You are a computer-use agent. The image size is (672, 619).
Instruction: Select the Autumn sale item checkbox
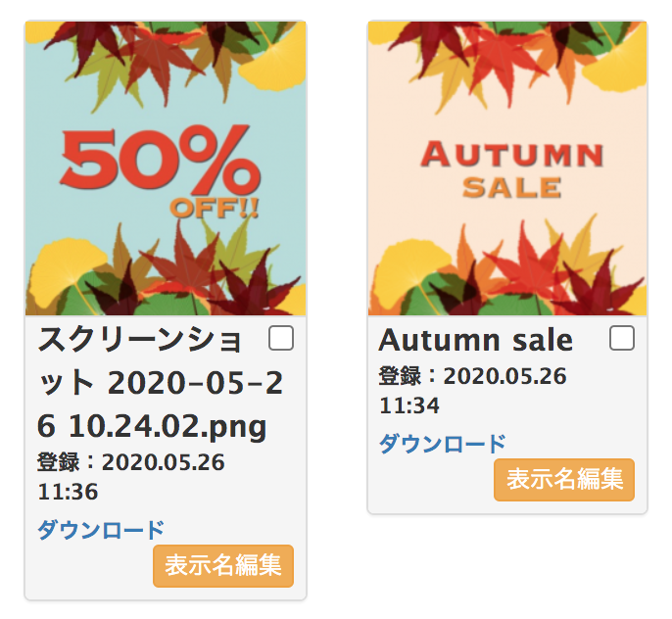pos(622,338)
